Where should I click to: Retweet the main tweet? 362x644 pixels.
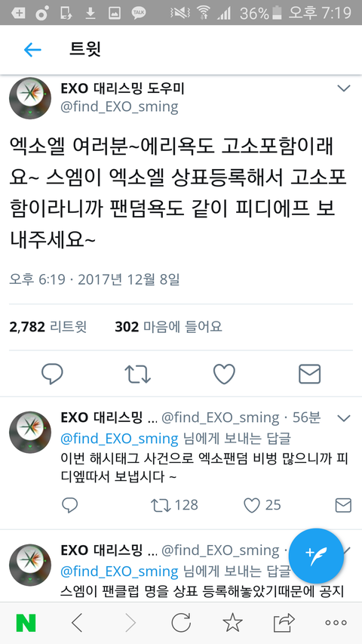pos(137,374)
